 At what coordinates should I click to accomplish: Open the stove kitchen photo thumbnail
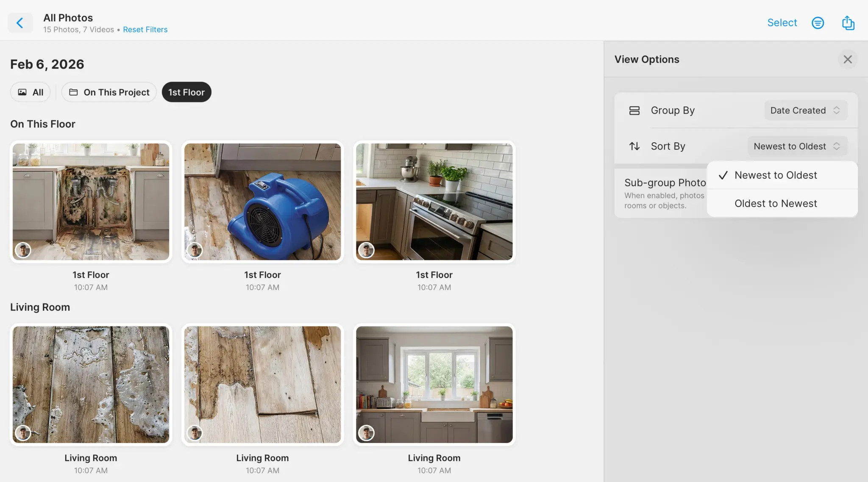pyautogui.click(x=434, y=202)
